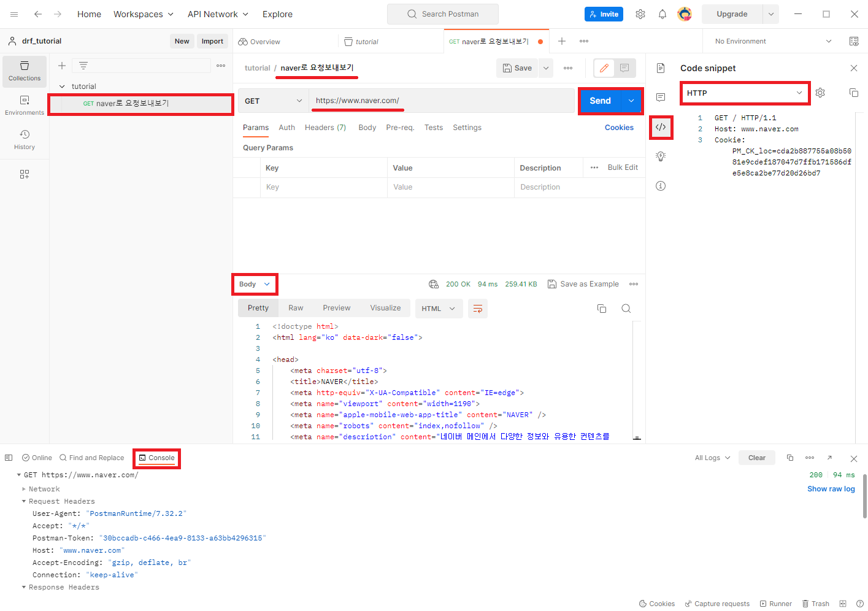Image resolution: width=868 pixels, height=611 pixels.
Task: Open the Documentation icon in right sidebar
Action: (x=661, y=68)
